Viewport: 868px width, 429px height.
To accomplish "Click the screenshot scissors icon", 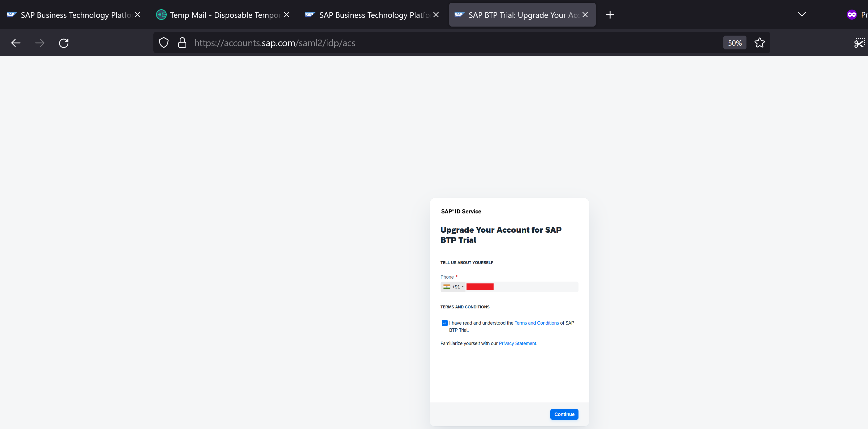I will pyautogui.click(x=859, y=43).
